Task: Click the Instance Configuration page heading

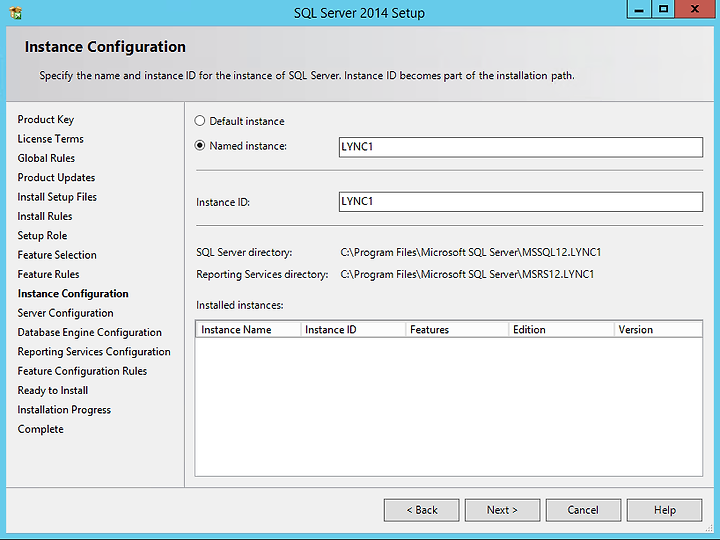Action: (105, 47)
